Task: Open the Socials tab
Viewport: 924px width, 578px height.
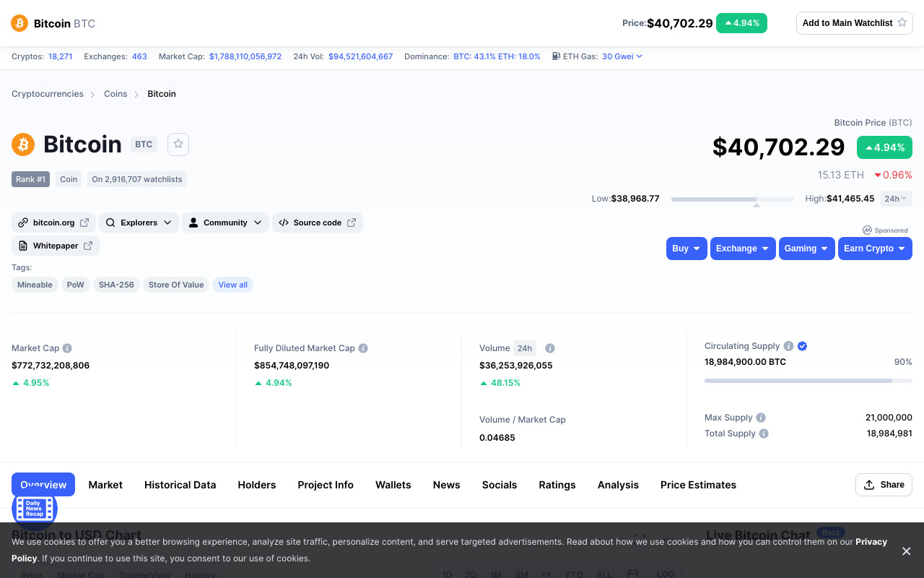Action: point(500,485)
